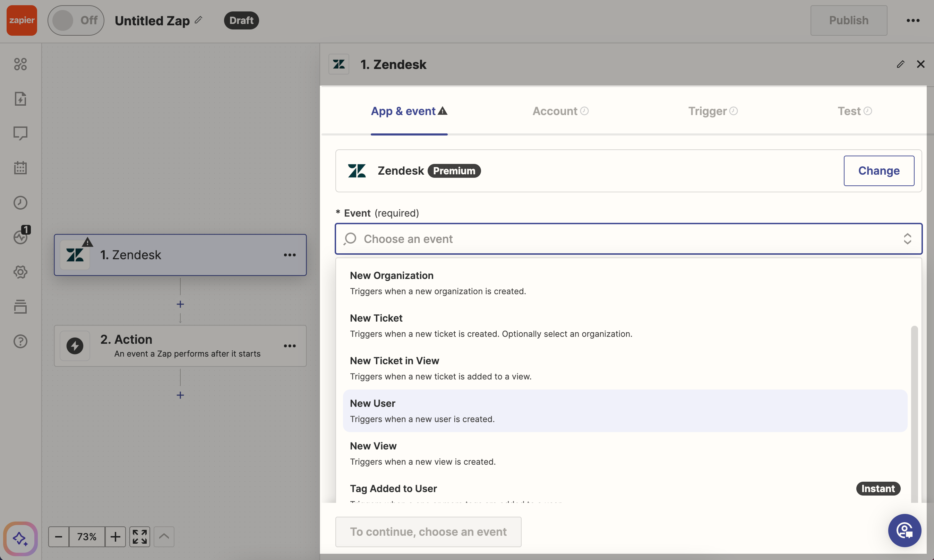Switch to the Trigger tab
934x560 pixels.
coord(713,111)
